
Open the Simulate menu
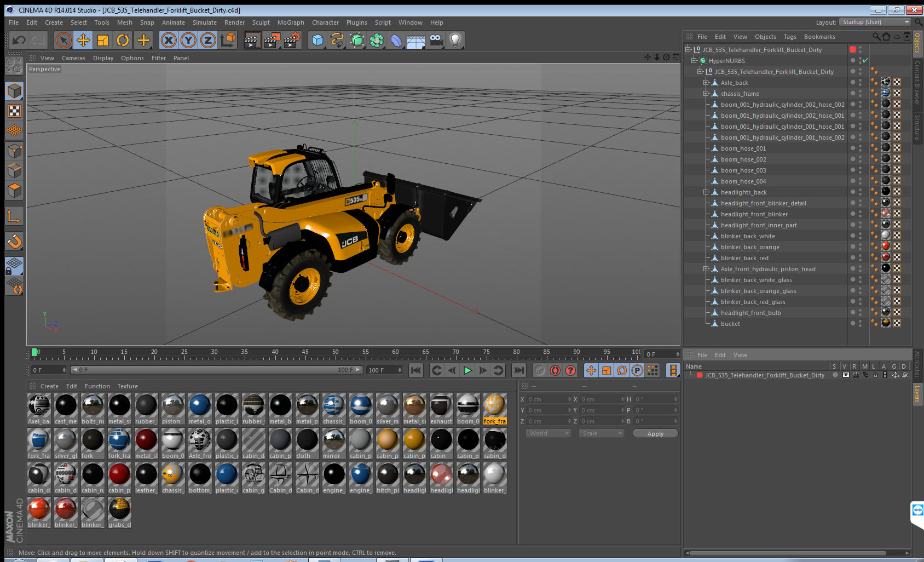pyautogui.click(x=205, y=22)
